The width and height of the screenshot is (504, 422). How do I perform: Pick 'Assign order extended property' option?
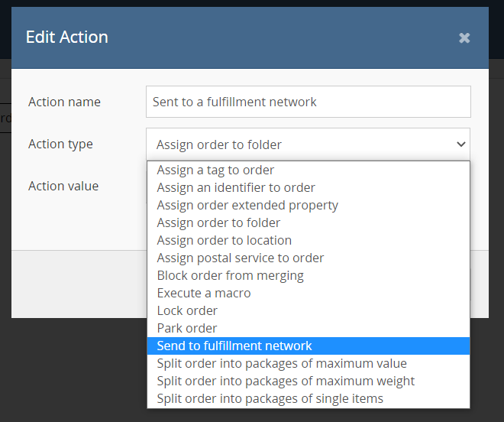tap(247, 205)
